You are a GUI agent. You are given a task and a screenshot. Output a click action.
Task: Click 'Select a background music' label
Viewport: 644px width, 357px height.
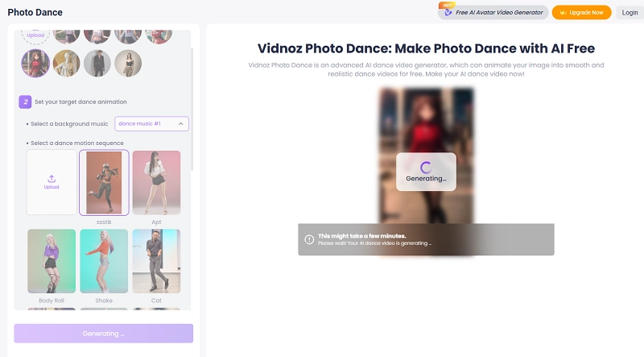tap(69, 124)
